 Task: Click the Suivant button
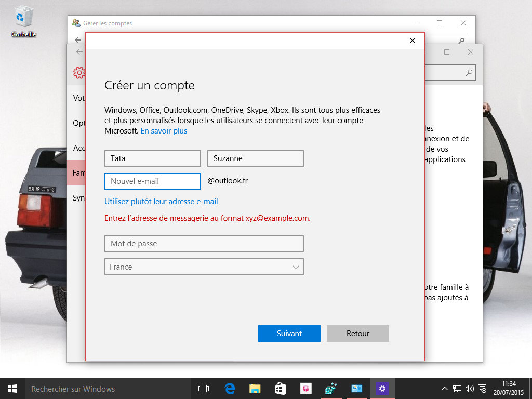click(289, 334)
